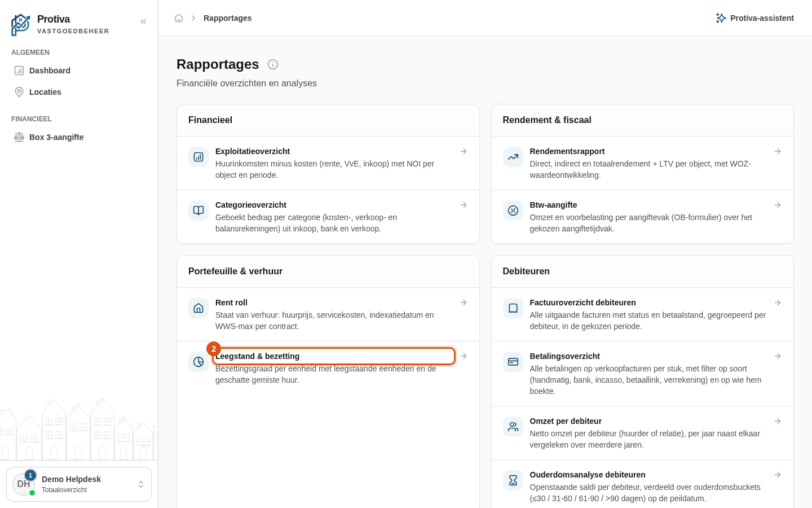Open Omzet per debiteur via arrow

pyautogui.click(x=778, y=421)
